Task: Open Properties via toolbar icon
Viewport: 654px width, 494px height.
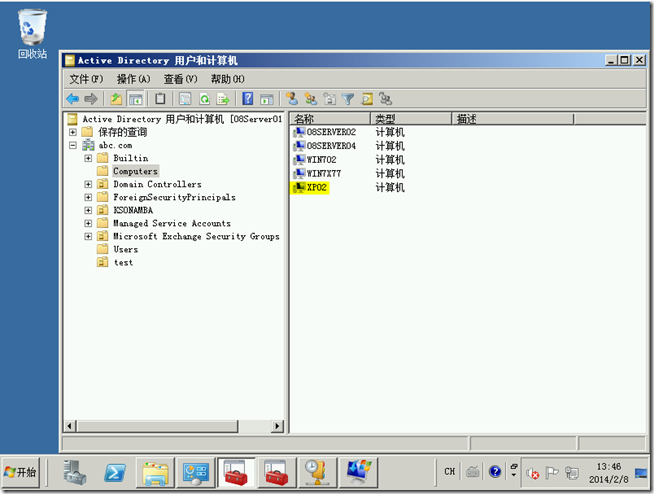Action: [185, 99]
